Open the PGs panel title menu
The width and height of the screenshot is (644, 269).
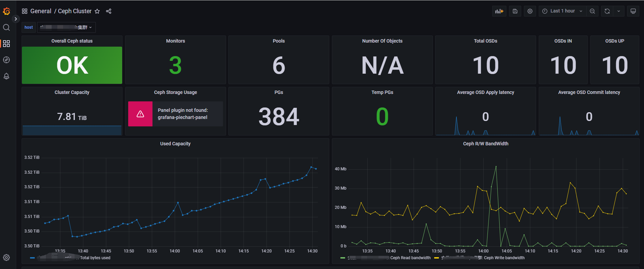click(x=279, y=92)
